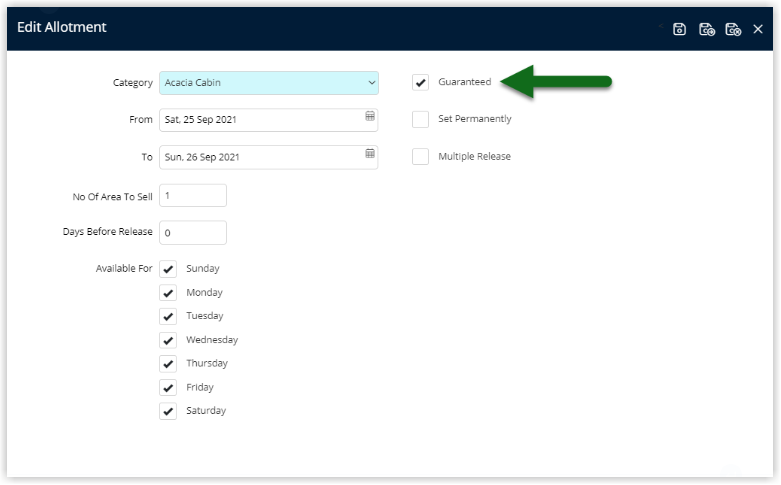
Task: Expand the Category dropdown
Action: click(x=371, y=83)
